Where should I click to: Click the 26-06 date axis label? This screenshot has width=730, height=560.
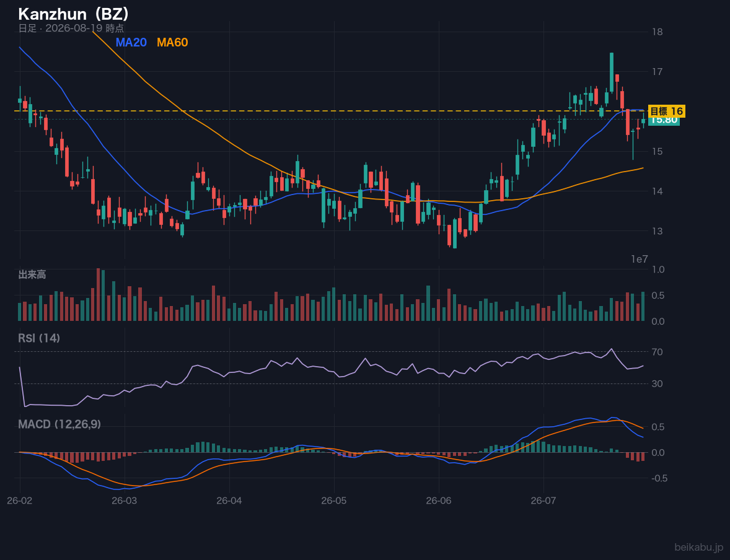[439, 501]
